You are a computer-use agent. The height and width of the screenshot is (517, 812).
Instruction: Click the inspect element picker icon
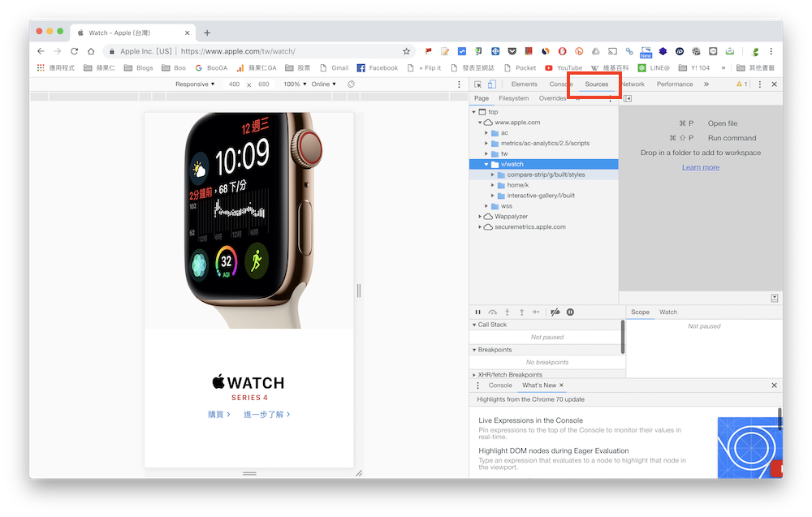click(477, 84)
